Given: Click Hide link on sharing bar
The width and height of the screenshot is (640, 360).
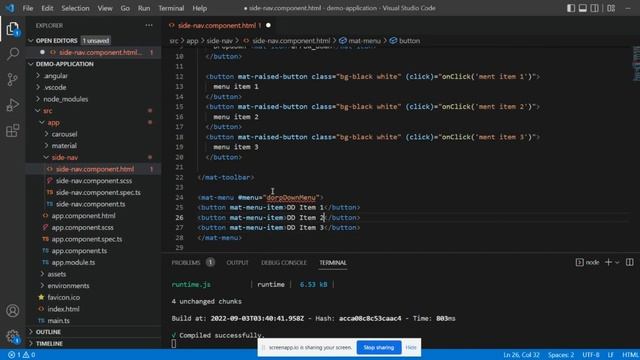Looking at the screenshot, I should [x=411, y=347].
